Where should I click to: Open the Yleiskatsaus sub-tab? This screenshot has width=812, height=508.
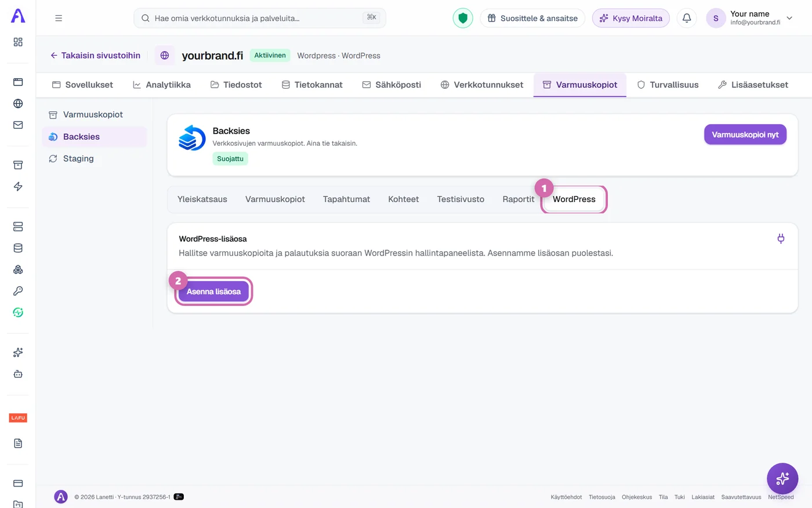point(202,199)
